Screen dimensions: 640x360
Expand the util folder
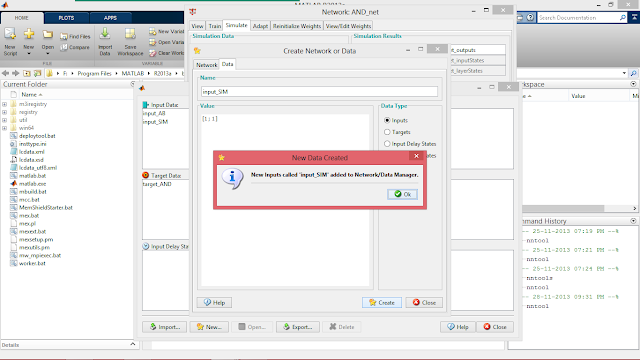click(4, 120)
